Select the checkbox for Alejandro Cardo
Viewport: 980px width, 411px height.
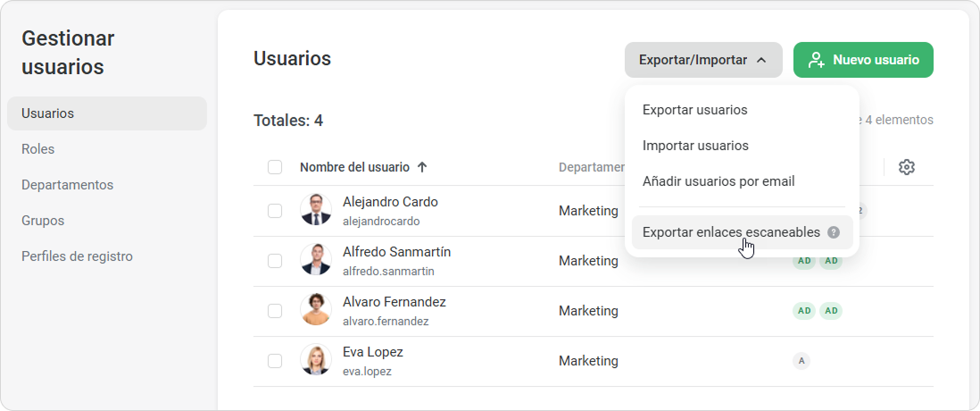pyautogui.click(x=275, y=211)
